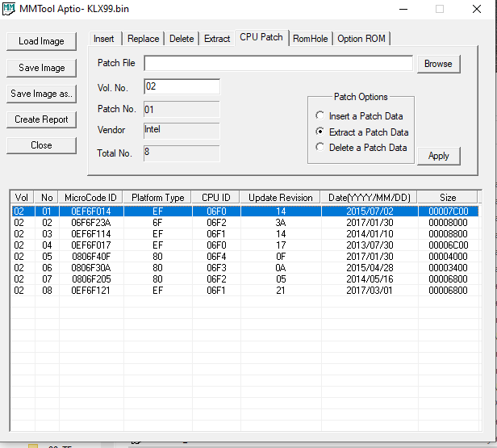
Task: Click CPU ID cell 06F4
Action: tap(216, 257)
